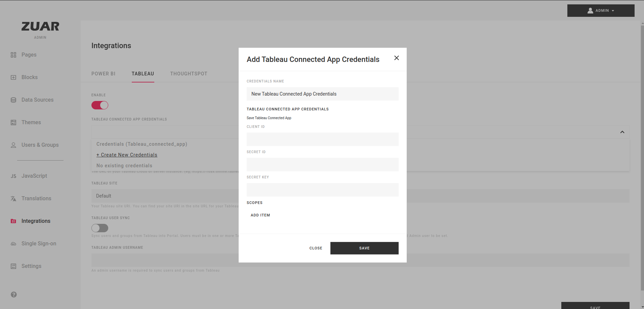
Task: Save the Tableau connected app credentials
Action: click(364, 248)
